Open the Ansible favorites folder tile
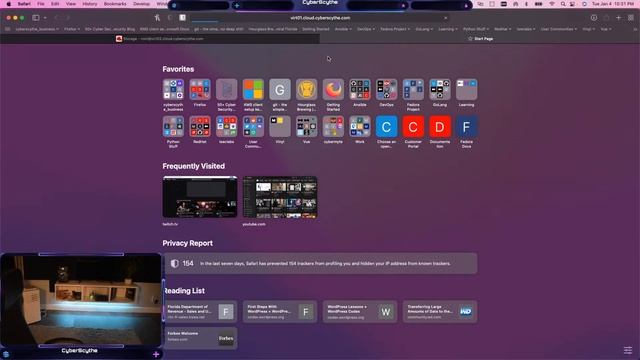The height and width of the screenshot is (360, 640). (360, 90)
